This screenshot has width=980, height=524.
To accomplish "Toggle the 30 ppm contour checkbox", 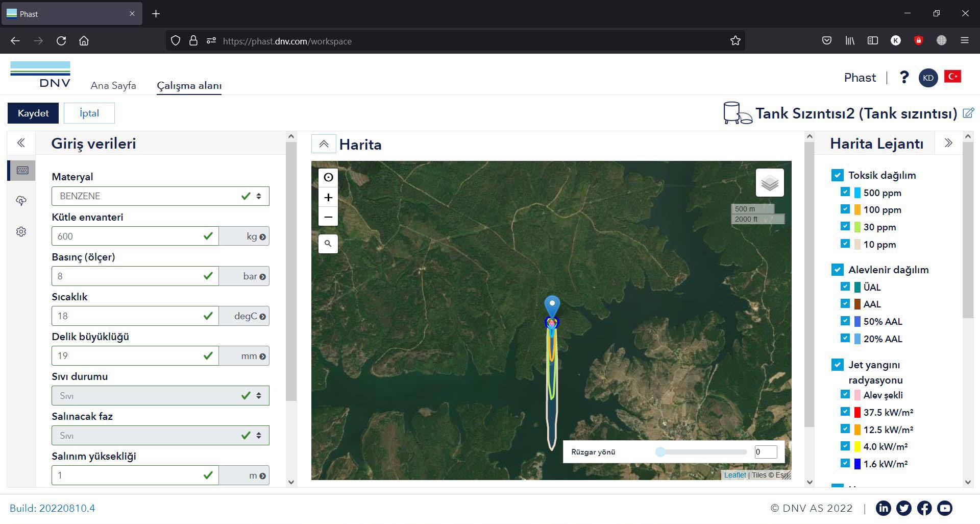I will (x=845, y=226).
